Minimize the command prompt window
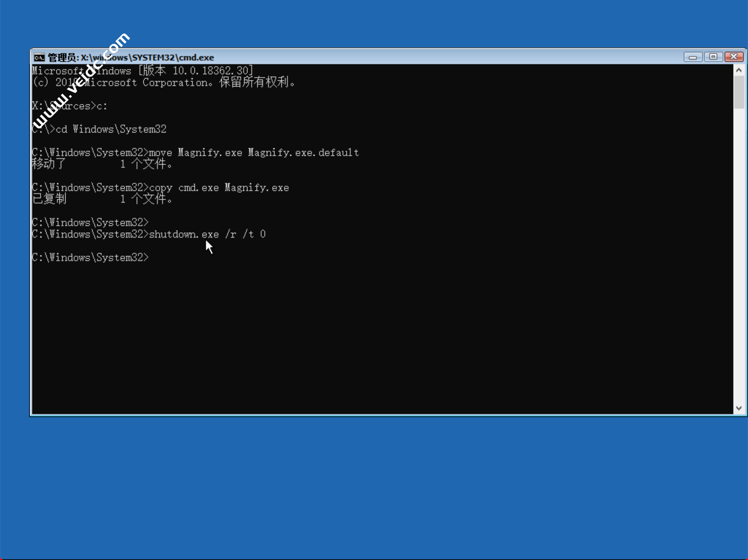The width and height of the screenshot is (748, 560). pos(693,57)
